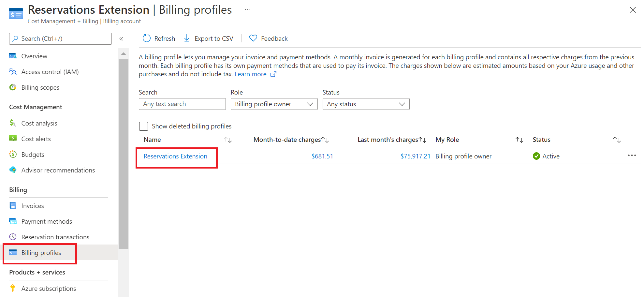Expand the Any status dropdown

pyautogui.click(x=366, y=104)
